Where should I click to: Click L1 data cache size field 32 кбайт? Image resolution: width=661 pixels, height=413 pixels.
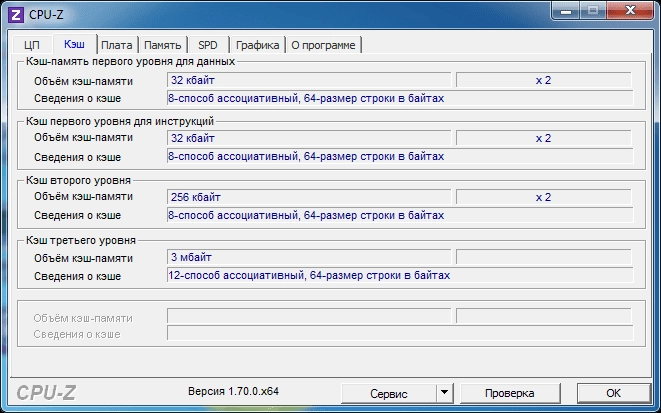309,80
